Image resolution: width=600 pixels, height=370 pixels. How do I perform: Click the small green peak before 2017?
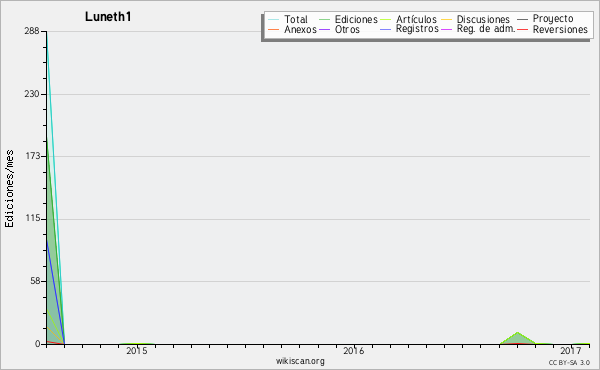[x=517, y=338]
